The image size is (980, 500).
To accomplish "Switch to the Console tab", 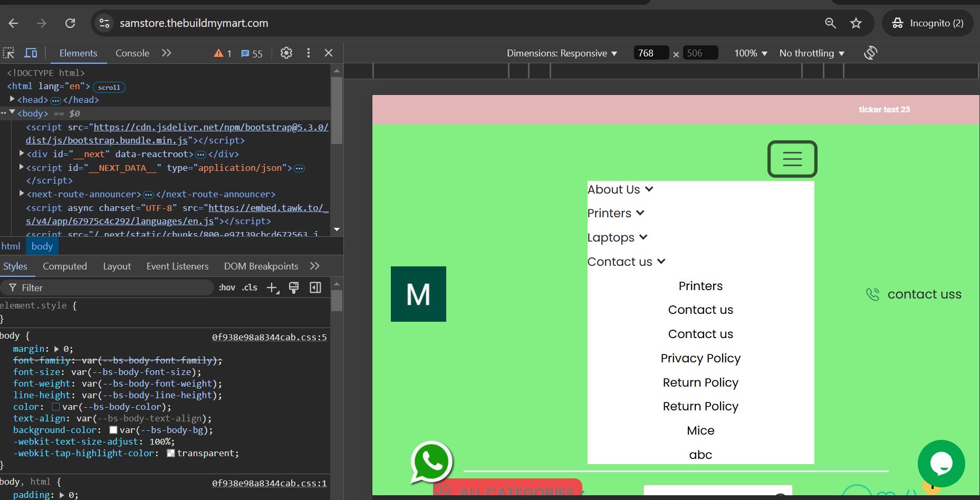I will [132, 53].
